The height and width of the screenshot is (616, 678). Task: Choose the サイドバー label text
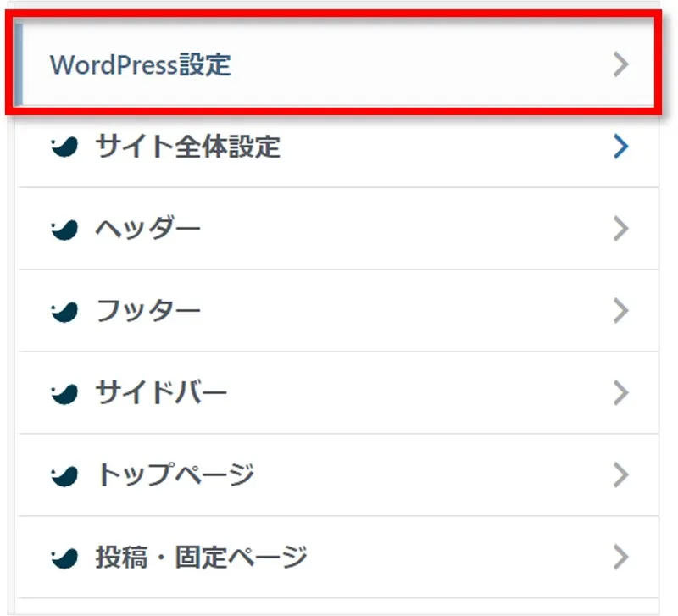click(161, 394)
